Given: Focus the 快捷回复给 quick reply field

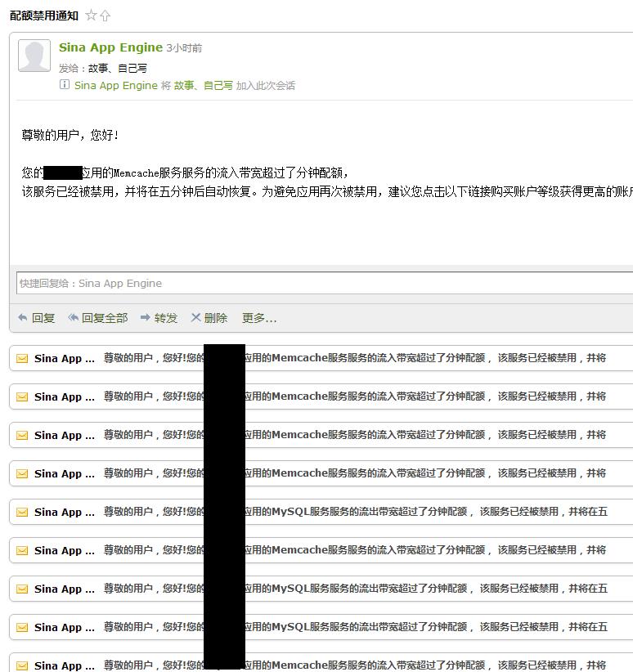Looking at the screenshot, I should [x=325, y=283].
